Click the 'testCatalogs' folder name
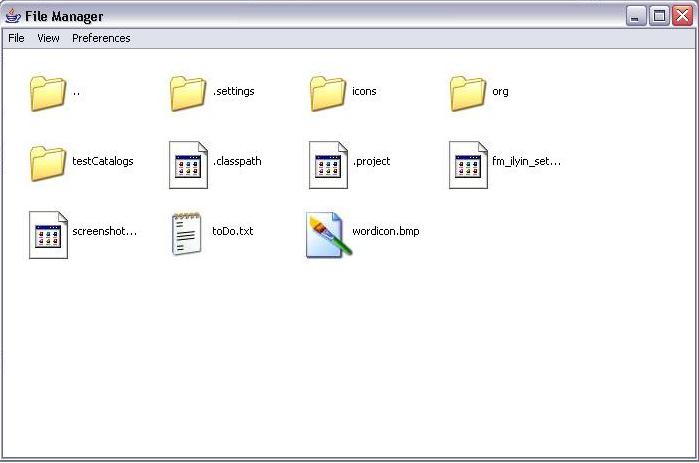Screen dimensions: 699x463 [x=103, y=161]
